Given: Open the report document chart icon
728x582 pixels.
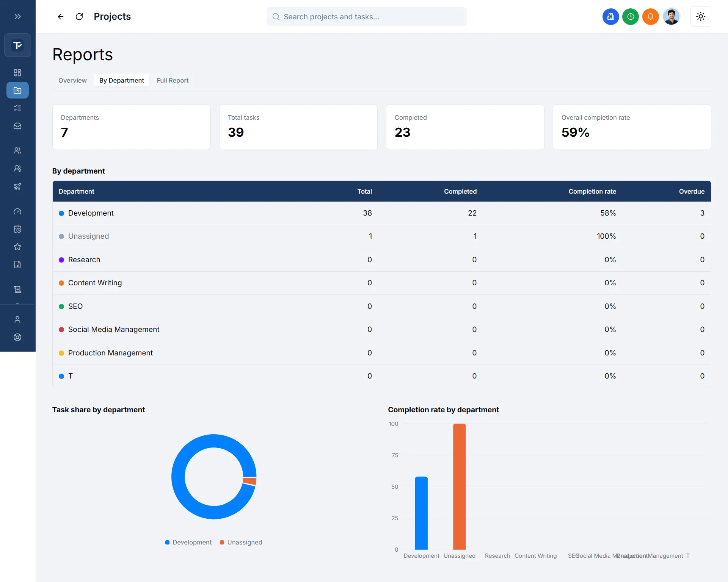Looking at the screenshot, I should [x=17, y=264].
